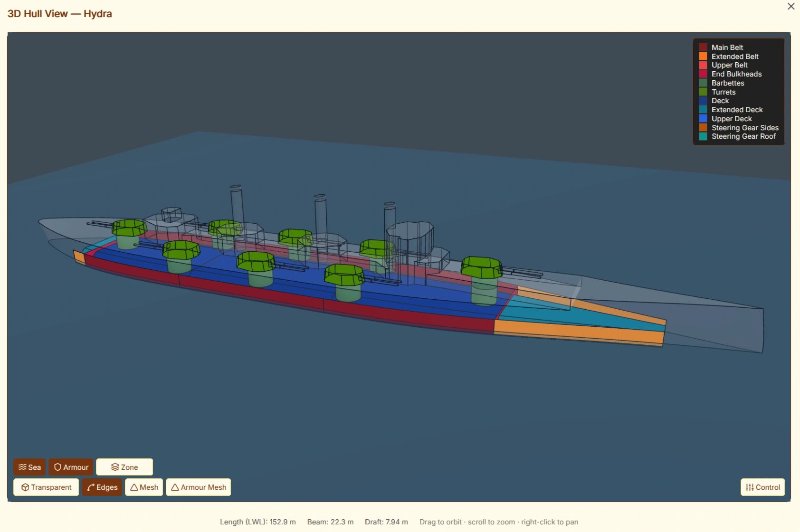The image size is (800, 532).
Task: Select the 'Extended Belt' legend label
Action: (735, 56)
